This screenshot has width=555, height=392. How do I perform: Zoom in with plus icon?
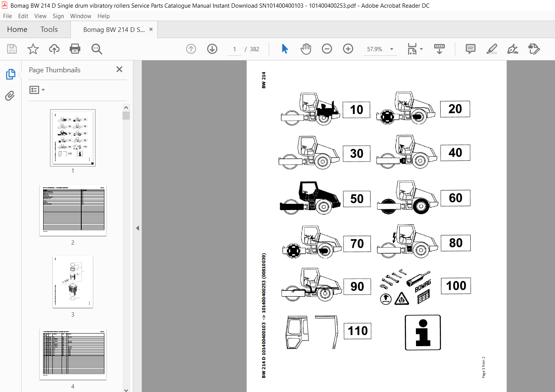[x=348, y=49]
